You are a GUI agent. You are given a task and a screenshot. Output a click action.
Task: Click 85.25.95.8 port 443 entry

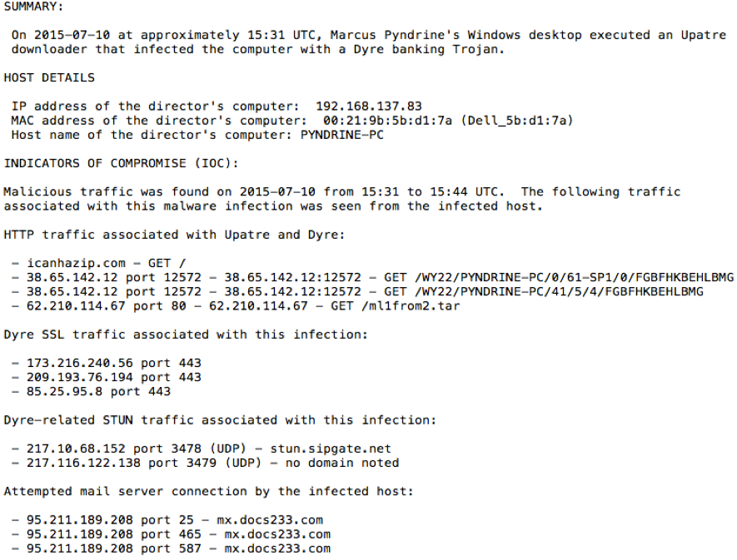tap(91, 391)
